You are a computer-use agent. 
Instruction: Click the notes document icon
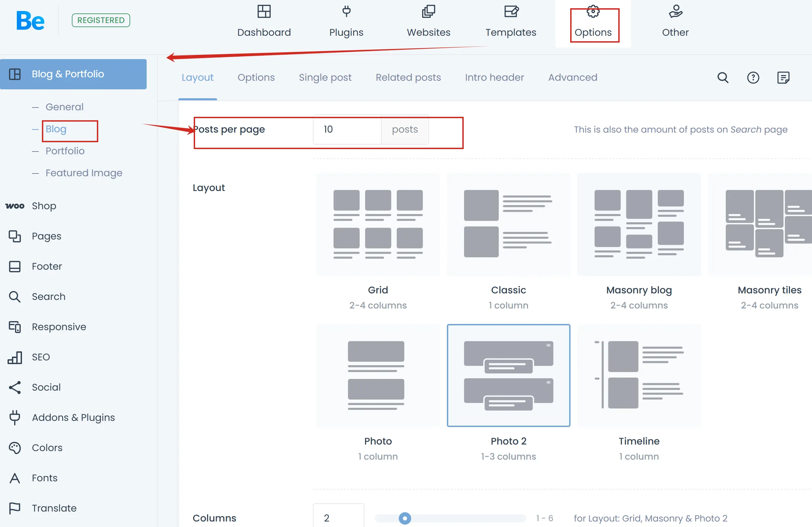point(783,78)
